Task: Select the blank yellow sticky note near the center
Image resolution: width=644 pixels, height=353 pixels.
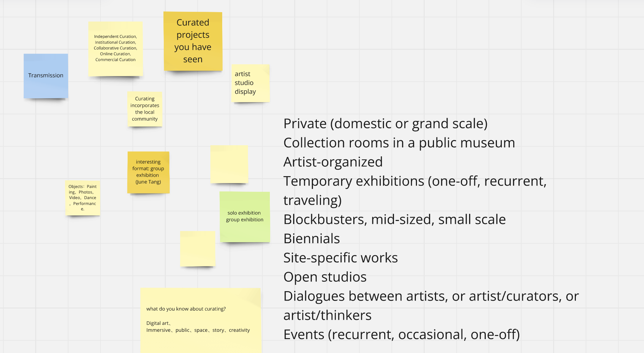Action: coord(229,164)
